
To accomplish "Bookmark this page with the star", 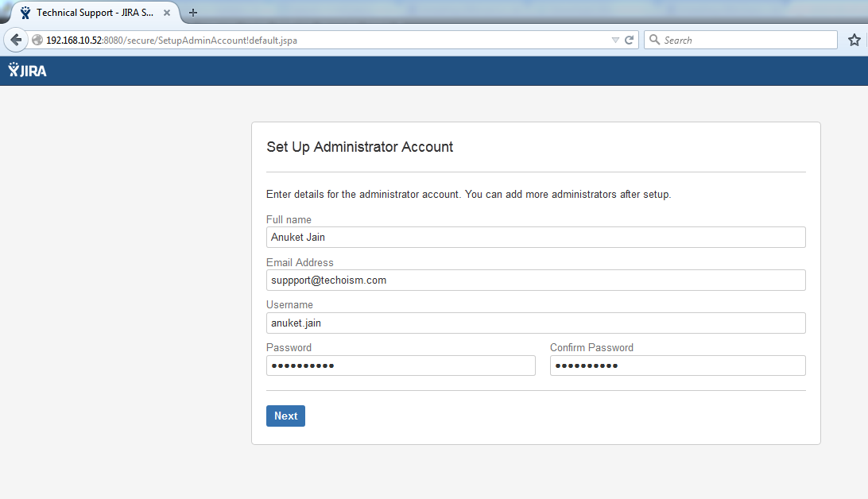I will pyautogui.click(x=854, y=40).
